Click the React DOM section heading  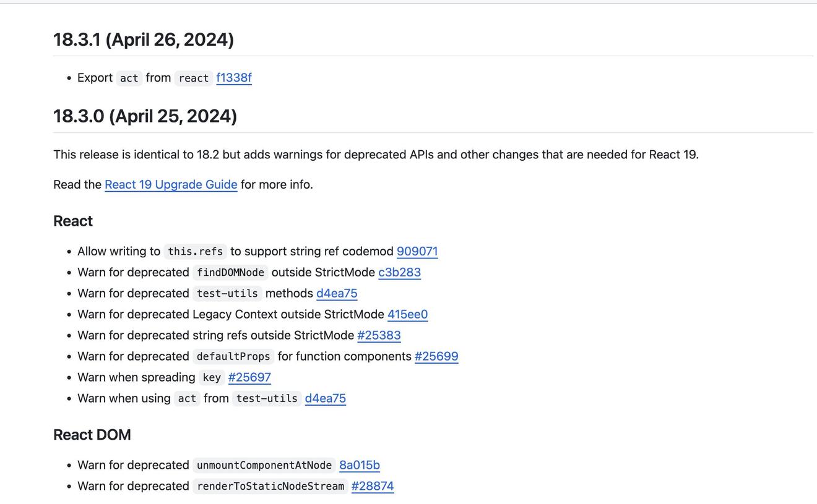[x=92, y=435]
